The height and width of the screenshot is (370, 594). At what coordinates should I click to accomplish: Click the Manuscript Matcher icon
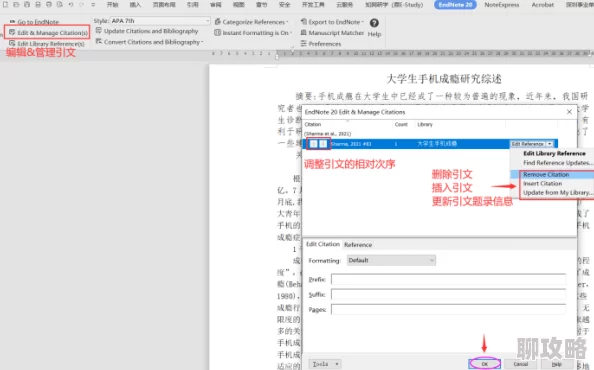pyautogui.click(x=303, y=33)
